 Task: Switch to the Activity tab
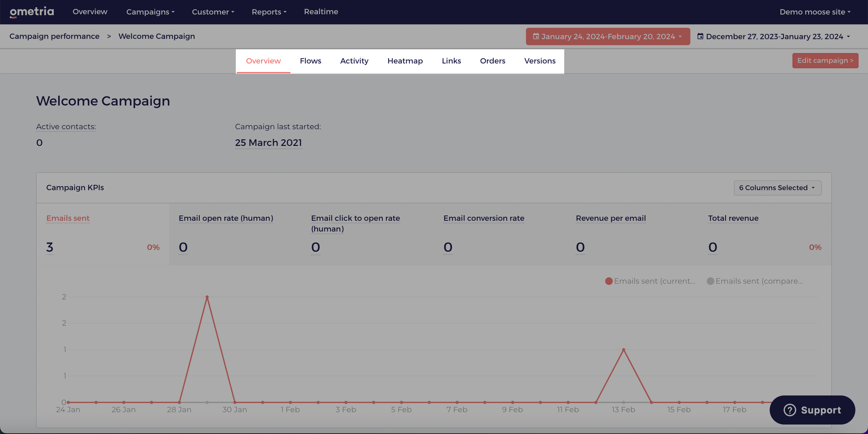coord(354,61)
